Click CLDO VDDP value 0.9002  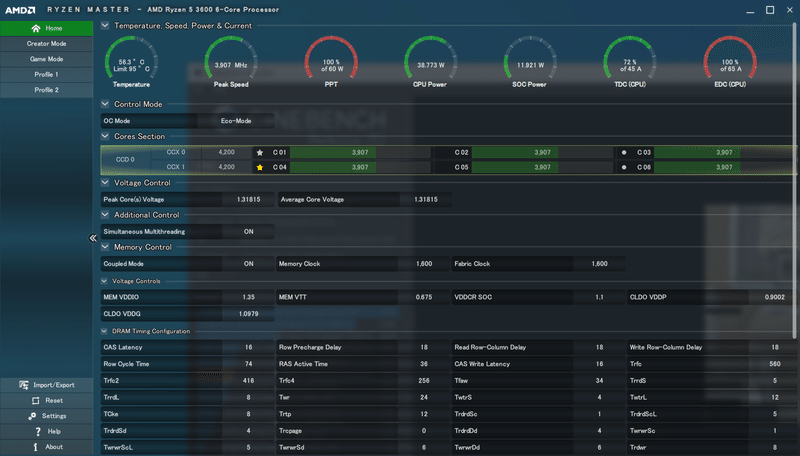pos(774,297)
